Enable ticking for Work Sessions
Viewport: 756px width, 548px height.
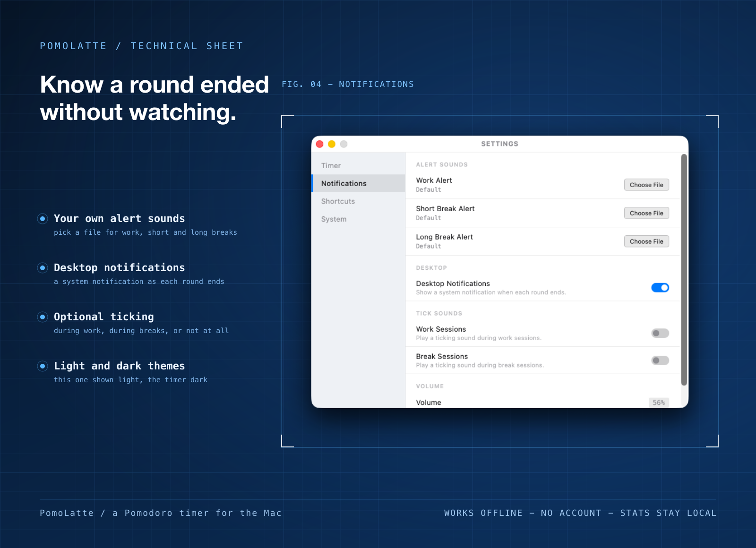point(660,334)
